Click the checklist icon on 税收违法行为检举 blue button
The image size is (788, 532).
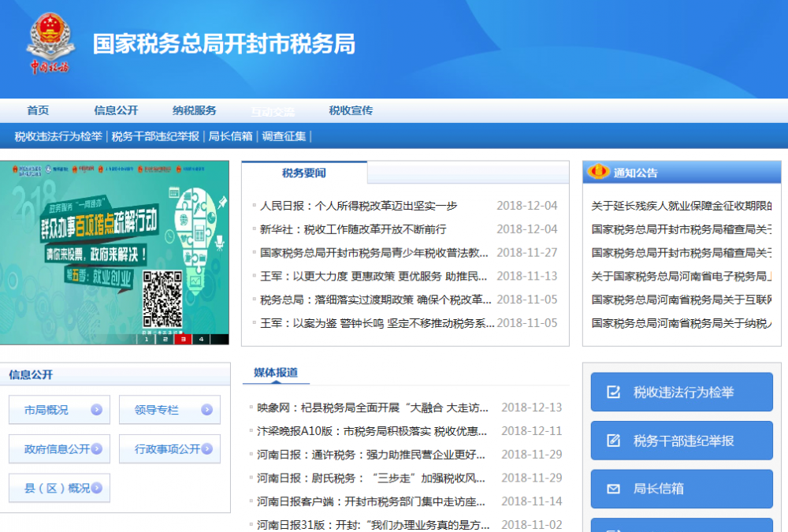coord(614,392)
